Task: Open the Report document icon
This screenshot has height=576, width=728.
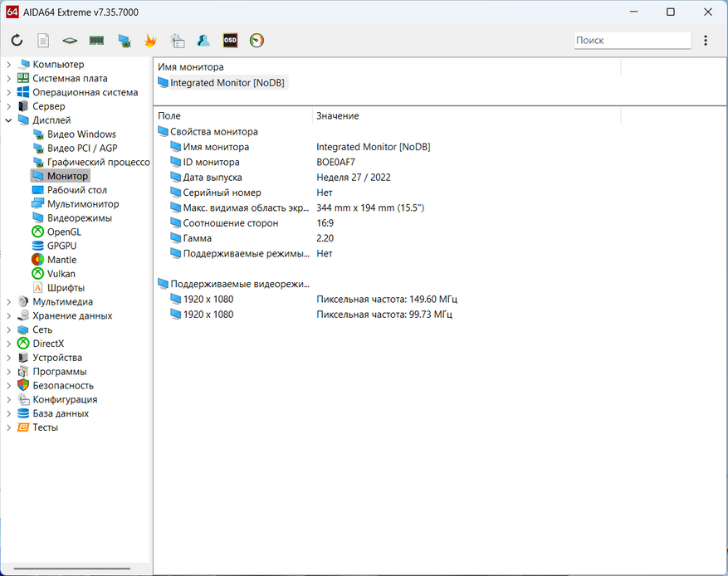Action: (x=43, y=40)
